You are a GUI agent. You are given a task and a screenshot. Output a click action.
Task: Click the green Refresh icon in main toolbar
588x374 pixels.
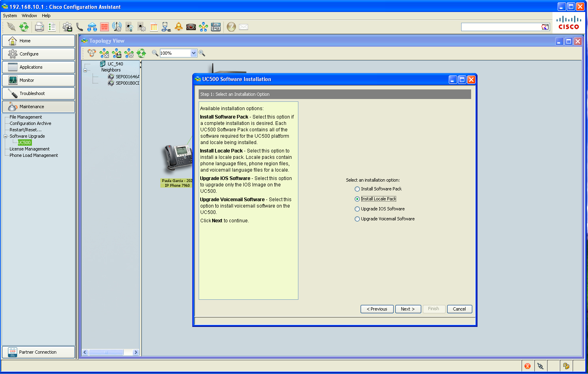(24, 27)
